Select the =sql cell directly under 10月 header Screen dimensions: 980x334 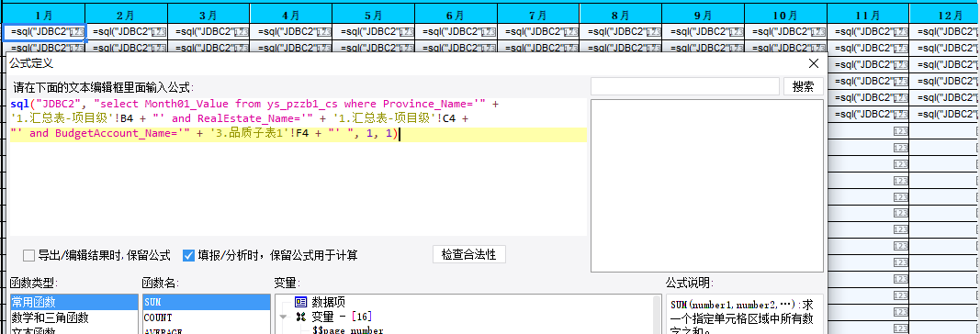pyautogui.click(x=786, y=32)
